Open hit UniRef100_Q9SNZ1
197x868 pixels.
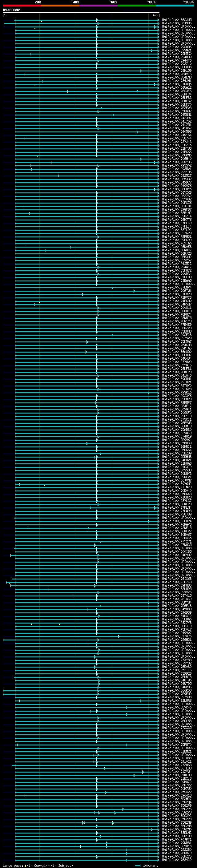tap(177, 50)
